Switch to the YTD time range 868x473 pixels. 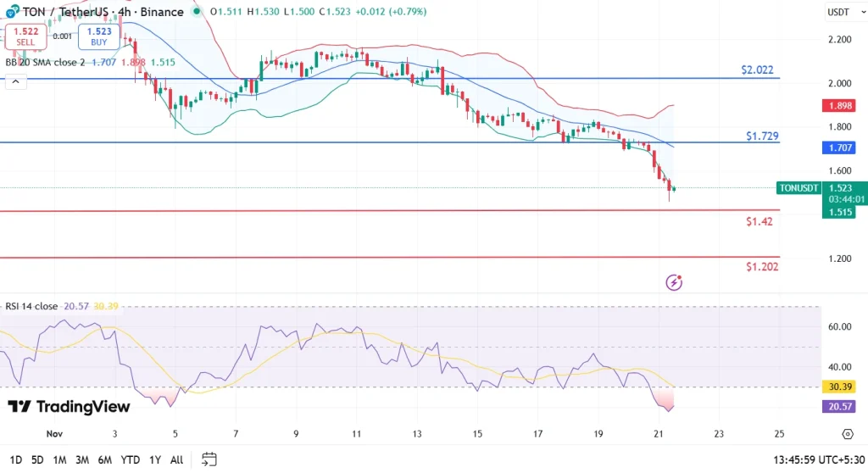130,459
